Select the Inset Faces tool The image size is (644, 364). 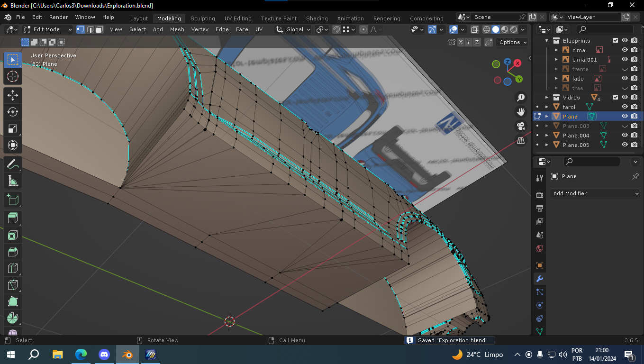(13, 235)
